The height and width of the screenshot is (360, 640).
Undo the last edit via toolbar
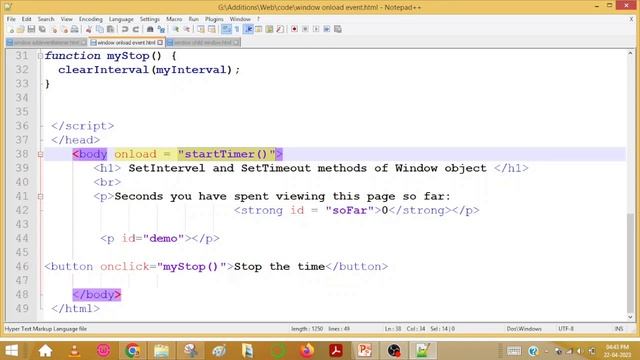pos(125,29)
